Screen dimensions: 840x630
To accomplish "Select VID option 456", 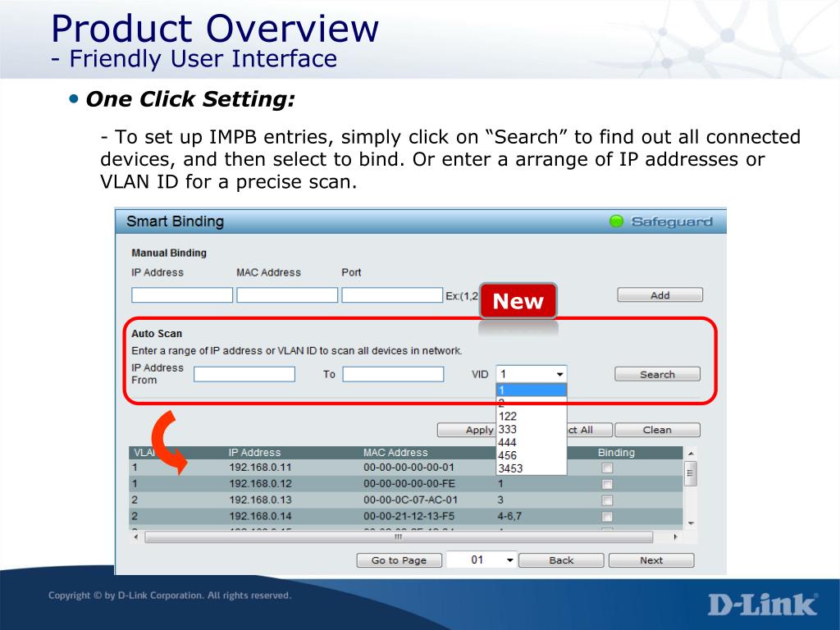I will coord(532,455).
